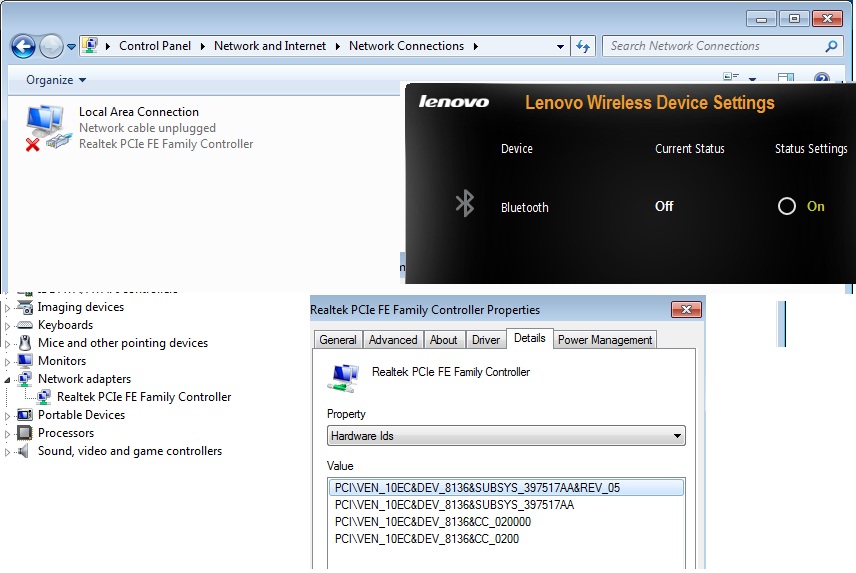Click the Bluetooth device label
856x573 pixels.
[x=525, y=207]
